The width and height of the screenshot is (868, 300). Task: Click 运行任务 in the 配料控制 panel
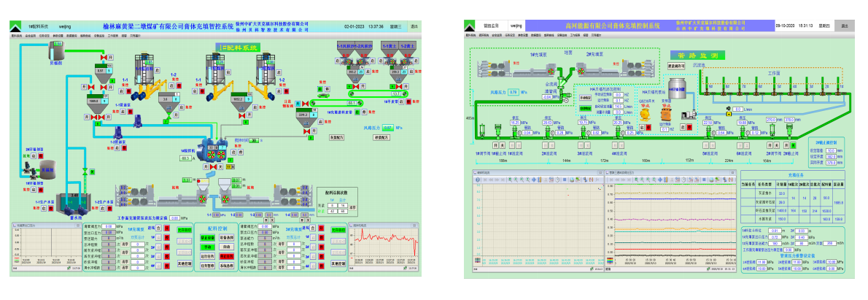[207, 256]
